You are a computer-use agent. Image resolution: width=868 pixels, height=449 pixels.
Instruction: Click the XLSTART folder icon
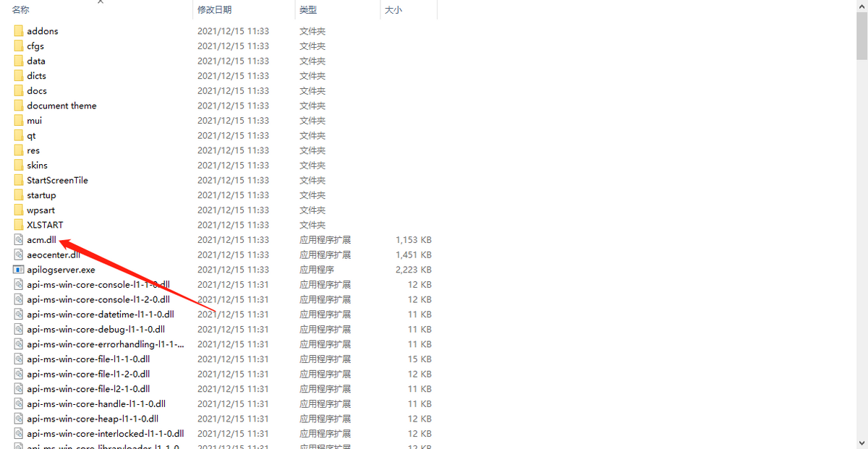coord(19,225)
